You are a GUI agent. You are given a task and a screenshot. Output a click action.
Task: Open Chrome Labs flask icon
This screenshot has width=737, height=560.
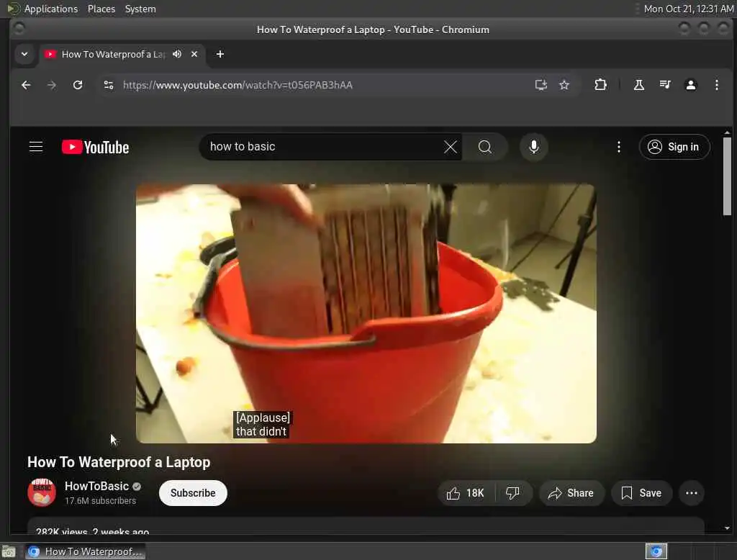click(639, 85)
